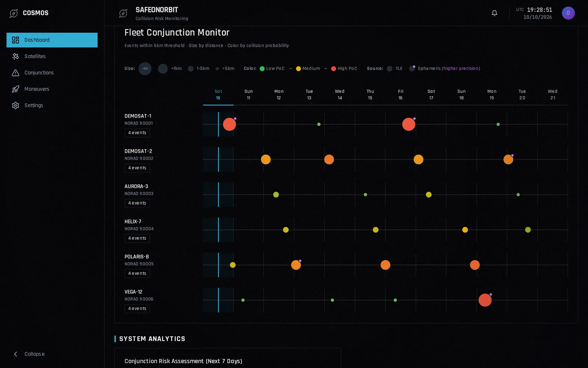Select DEMOSAT-1 red event on Fri 16

coord(409,124)
